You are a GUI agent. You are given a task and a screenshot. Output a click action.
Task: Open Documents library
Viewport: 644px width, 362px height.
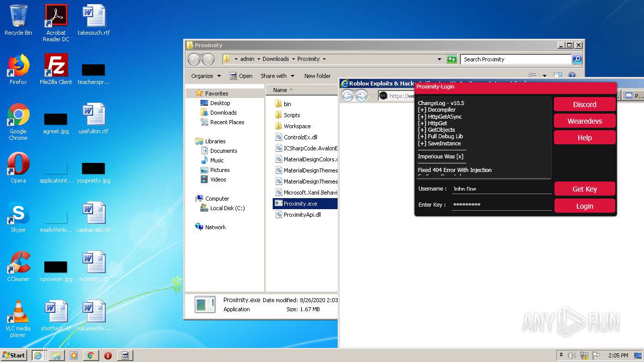(223, 151)
